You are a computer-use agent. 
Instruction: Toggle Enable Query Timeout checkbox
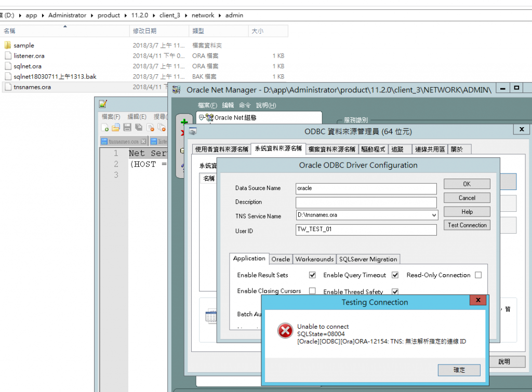[x=395, y=275]
